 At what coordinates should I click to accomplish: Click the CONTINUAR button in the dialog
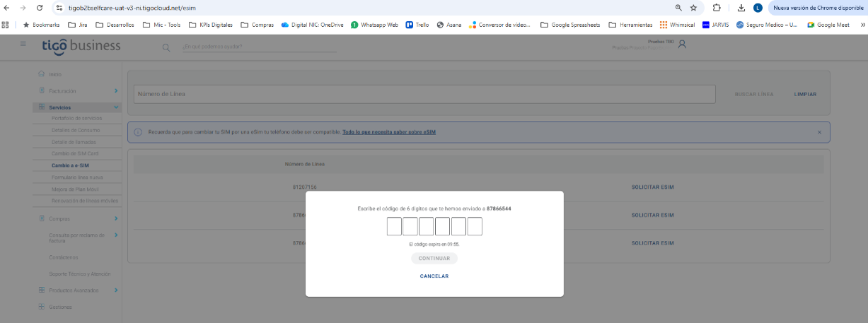click(x=434, y=259)
